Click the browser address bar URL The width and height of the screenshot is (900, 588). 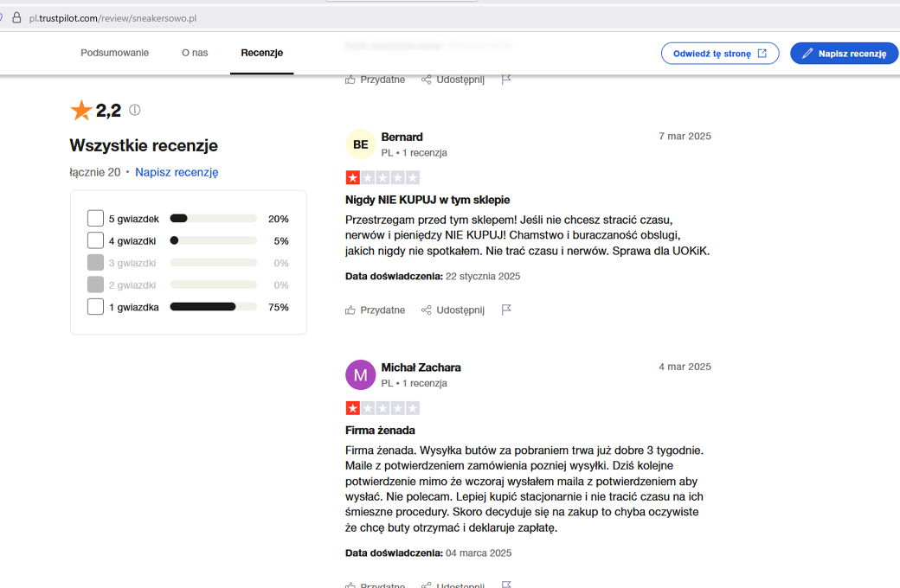[112, 18]
